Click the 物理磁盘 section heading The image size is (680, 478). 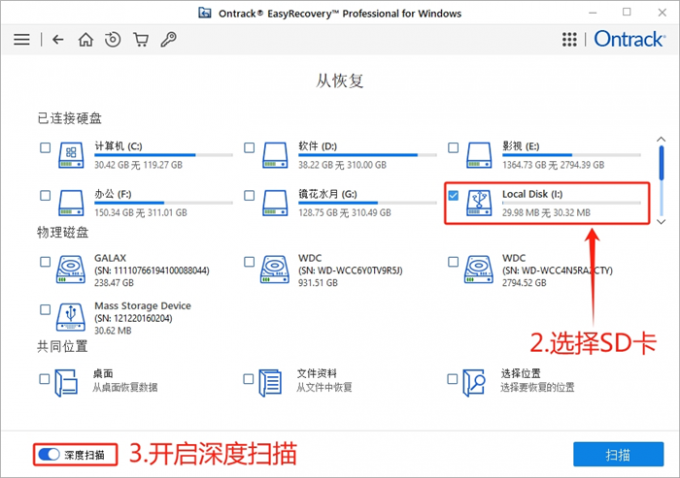[x=63, y=232]
